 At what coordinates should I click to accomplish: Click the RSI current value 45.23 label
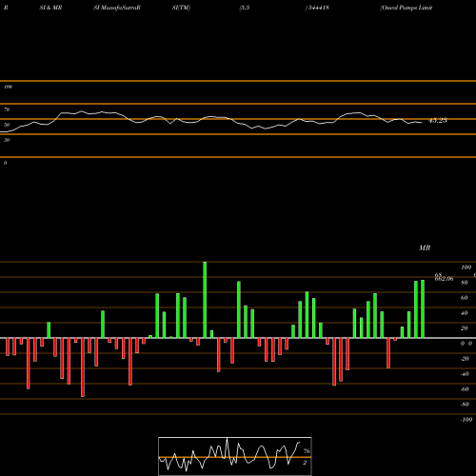tap(438, 121)
